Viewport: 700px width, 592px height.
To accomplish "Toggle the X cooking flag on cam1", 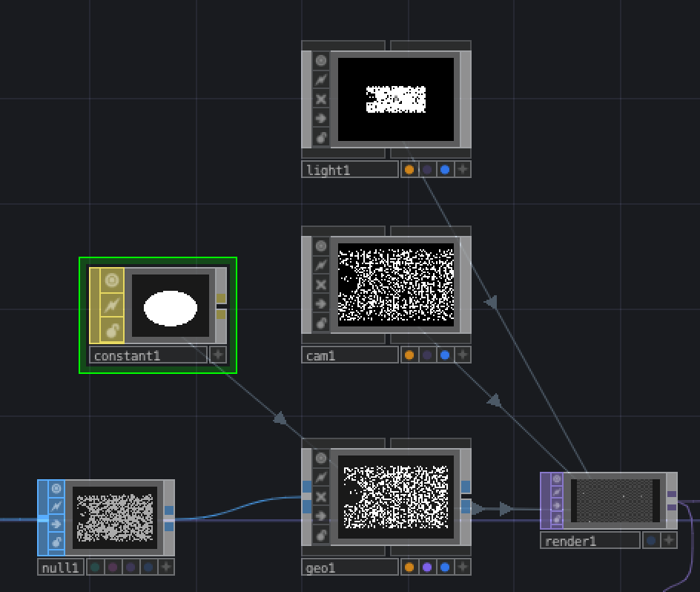I will tap(321, 285).
